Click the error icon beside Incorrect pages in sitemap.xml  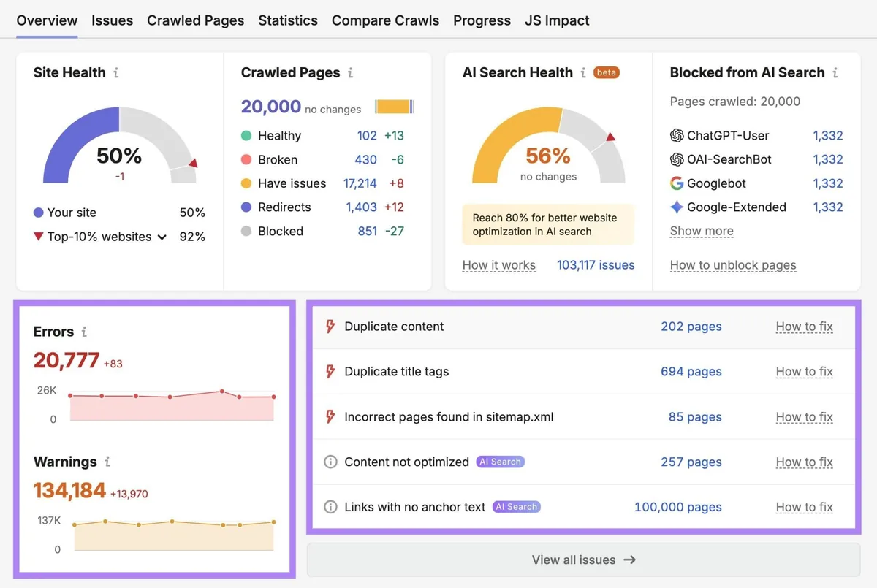pyautogui.click(x=330, y=417)
